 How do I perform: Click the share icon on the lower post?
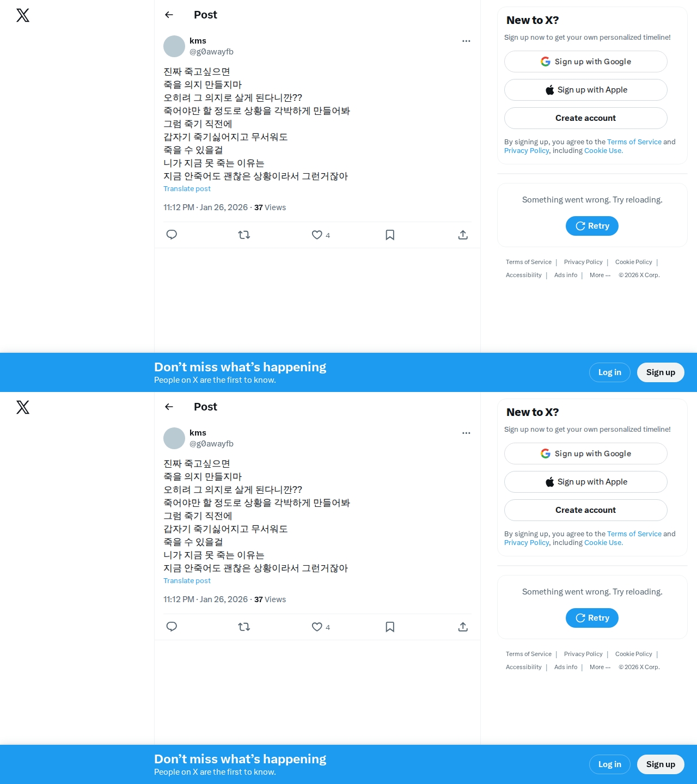click(x=463, y=627)
